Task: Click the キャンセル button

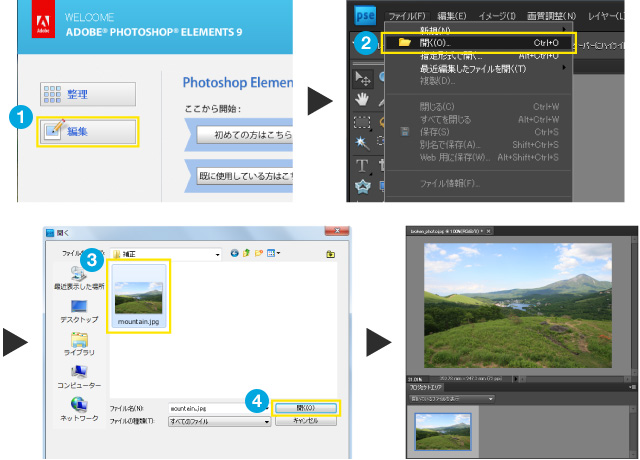Action: coord(306,421)
